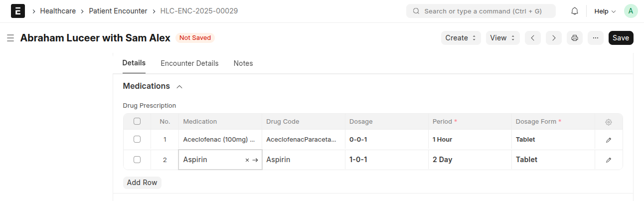
Task: Go to next document arrow
Action: coord(554,38)
